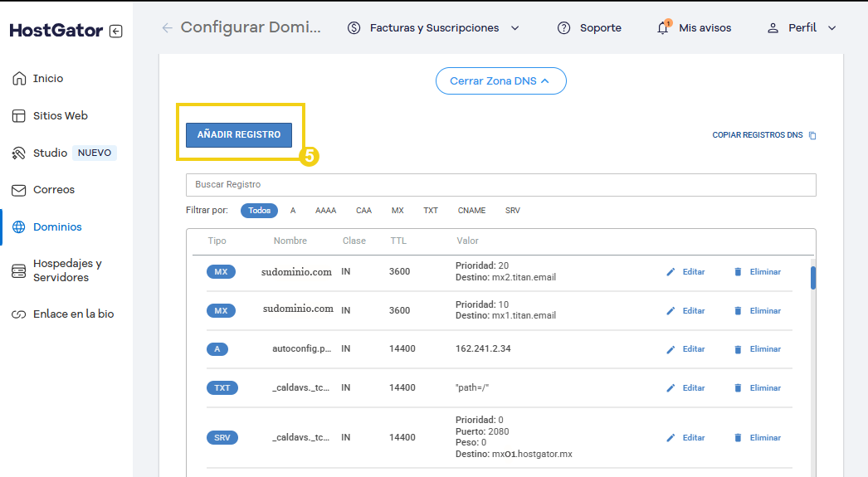The width and height of the screenshot is (868, 477).
Task: Click pencil icon for the SRV record
Action: pyautogui.click(x=671, y=438)
